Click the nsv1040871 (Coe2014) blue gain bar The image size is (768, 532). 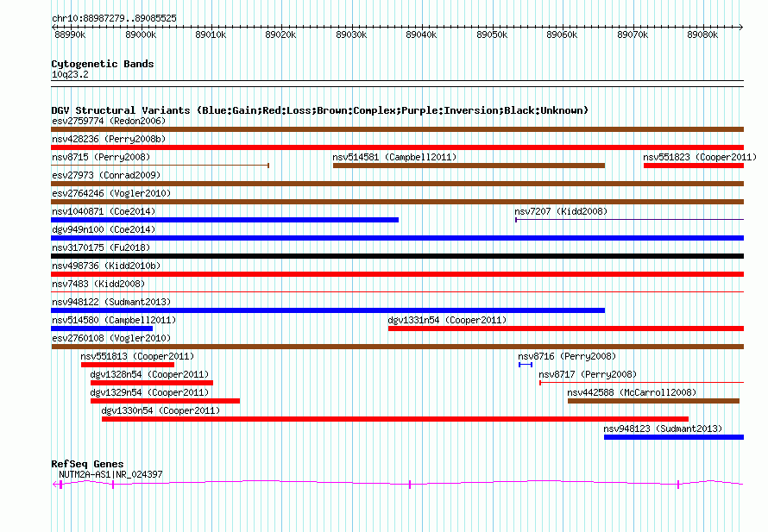pyautogui.click(x=225, y=220)
